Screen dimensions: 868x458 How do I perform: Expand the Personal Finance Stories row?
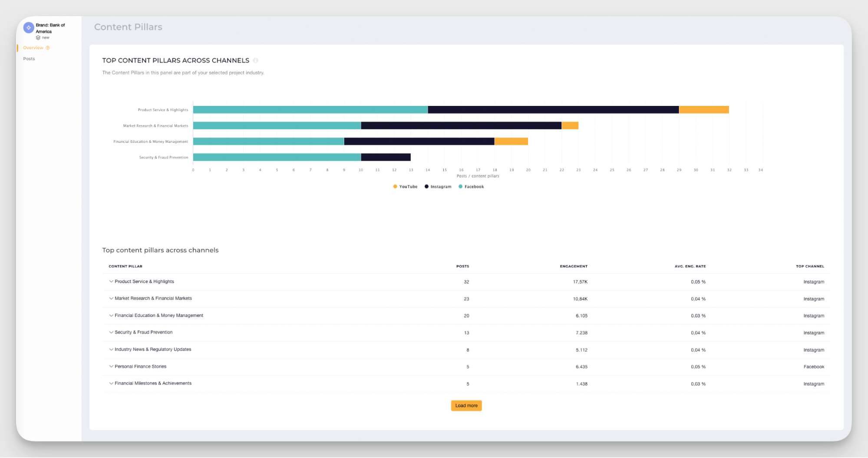[111, 366]
